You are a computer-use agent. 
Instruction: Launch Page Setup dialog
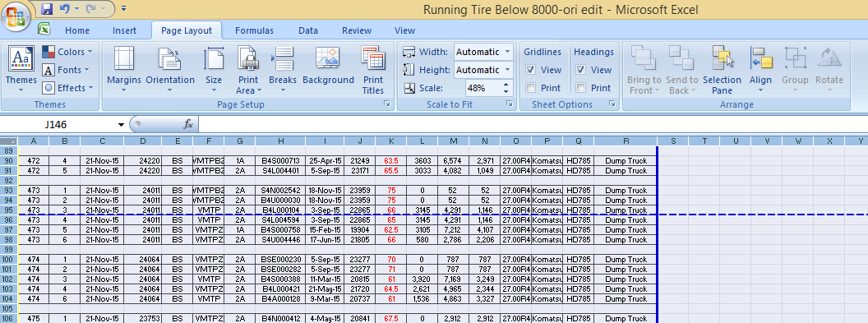pos(386,104)
